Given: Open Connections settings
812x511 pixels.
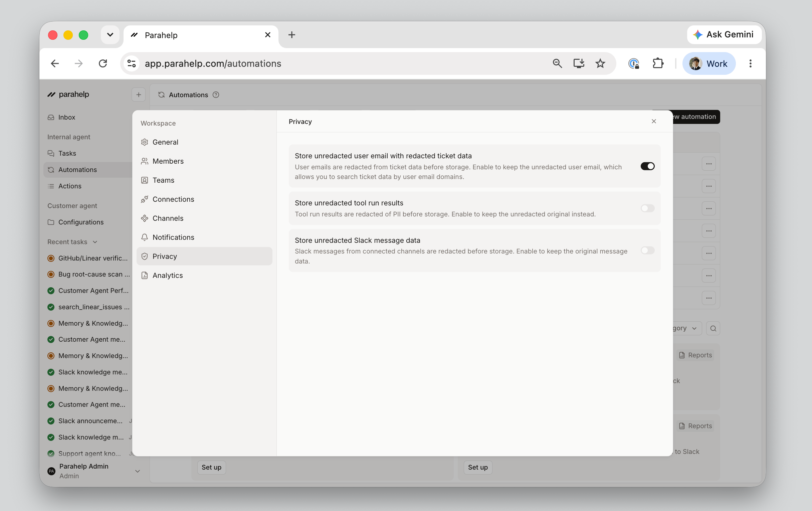Looking at the screenshot, I should coord(204,199).
